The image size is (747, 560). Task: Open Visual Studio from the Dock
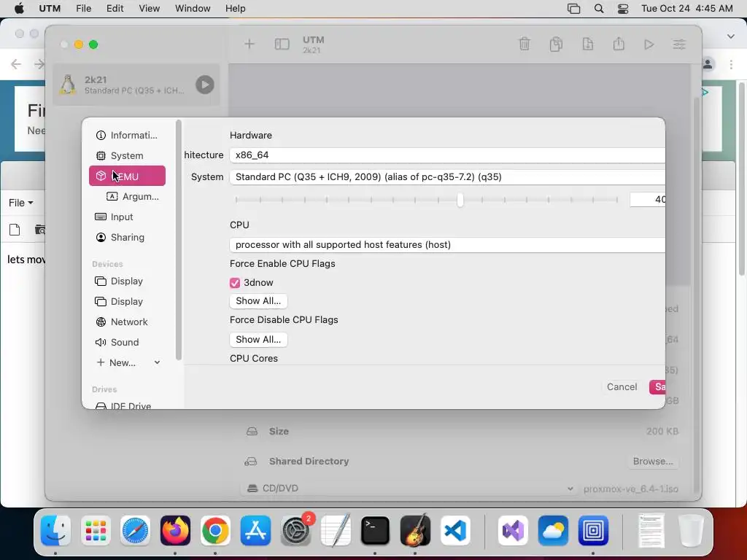[x=513, y=530]
